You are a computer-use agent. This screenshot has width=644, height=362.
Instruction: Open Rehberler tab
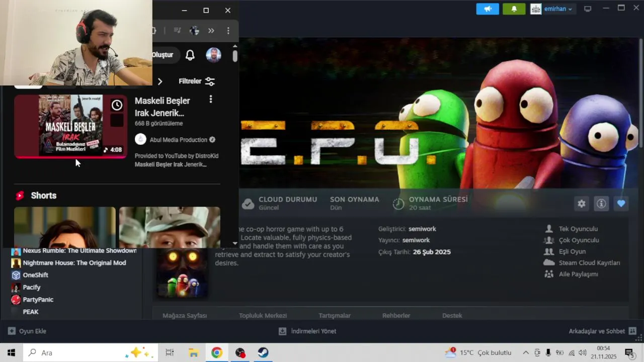396,316
